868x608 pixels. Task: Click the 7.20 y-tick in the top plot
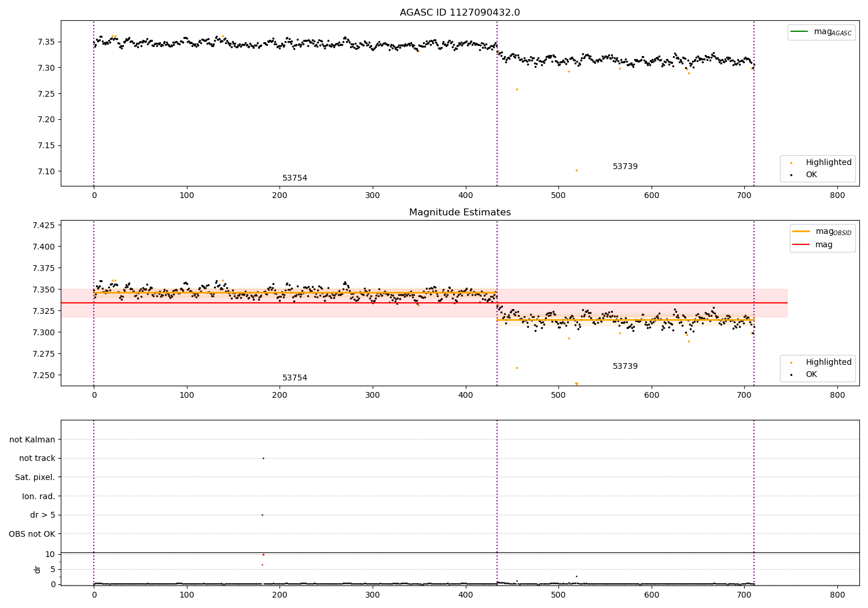(46, 119)
